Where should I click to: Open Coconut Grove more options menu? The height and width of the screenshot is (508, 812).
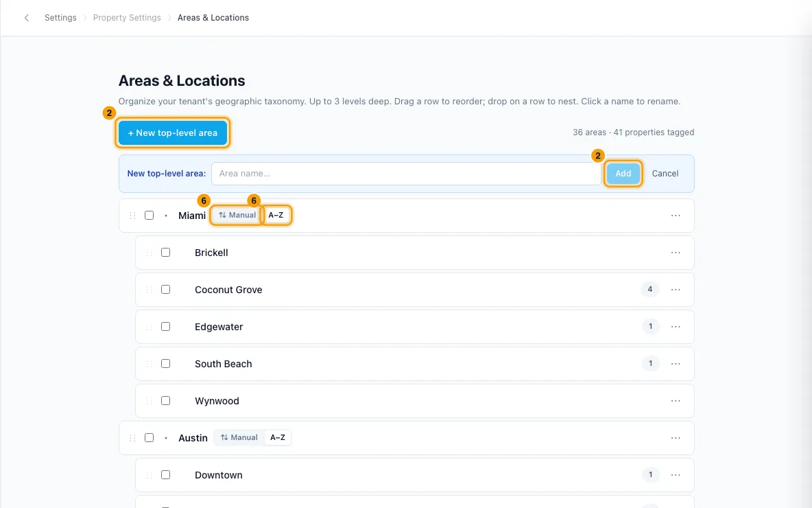676,290
